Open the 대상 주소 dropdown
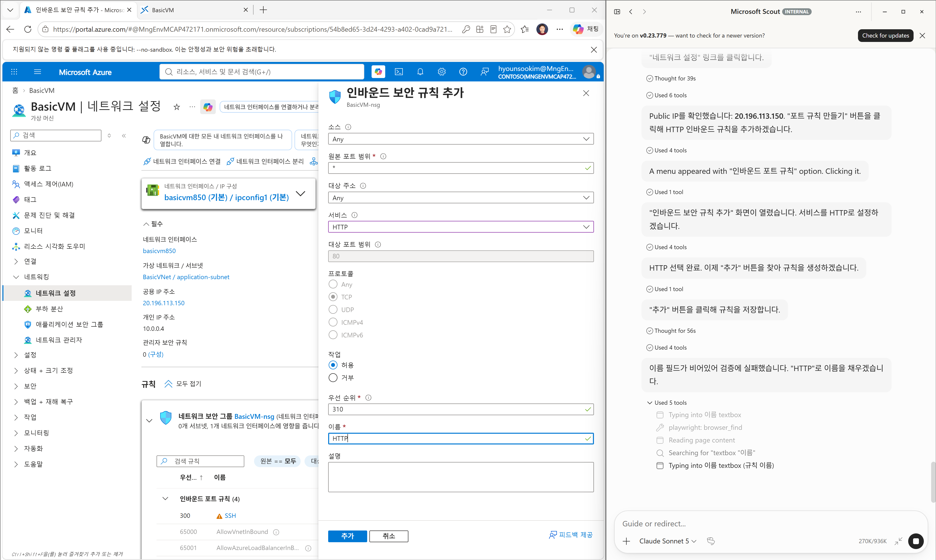Screen dimensions: 936x560 pos(461,198)
